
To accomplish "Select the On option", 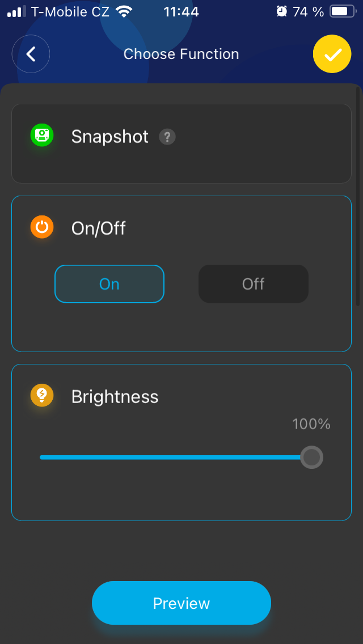I will 109,284.
